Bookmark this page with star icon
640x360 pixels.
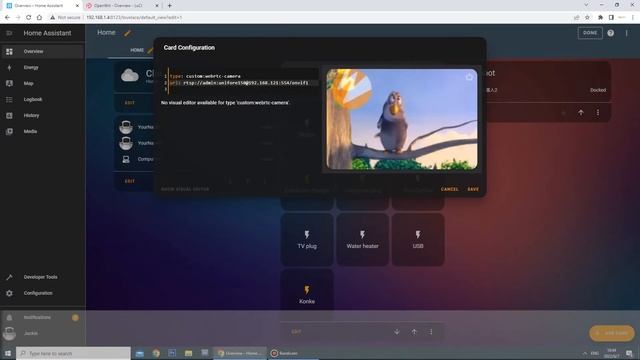click(x=587, y=18)
